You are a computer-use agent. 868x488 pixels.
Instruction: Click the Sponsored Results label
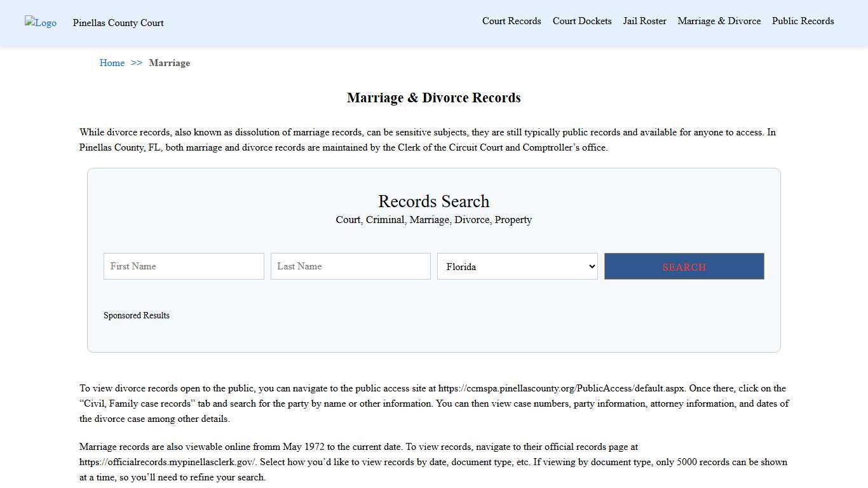point(137,315)
